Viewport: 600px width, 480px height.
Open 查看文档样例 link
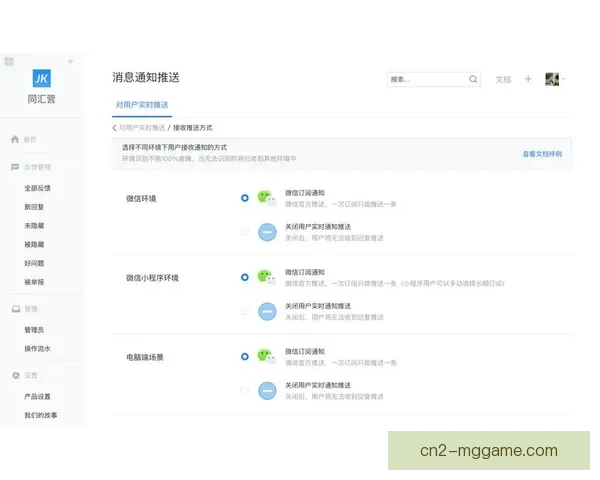tap(542, 154)
